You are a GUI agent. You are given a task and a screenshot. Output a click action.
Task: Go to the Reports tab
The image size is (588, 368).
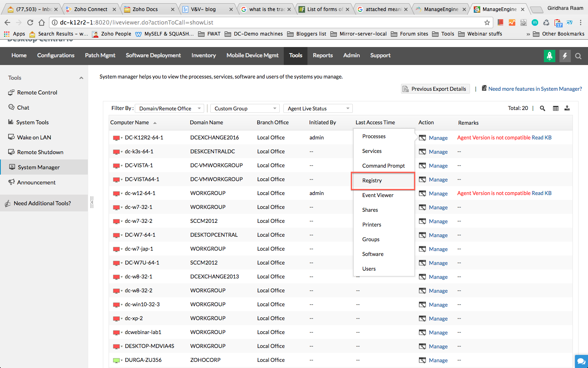323,56
